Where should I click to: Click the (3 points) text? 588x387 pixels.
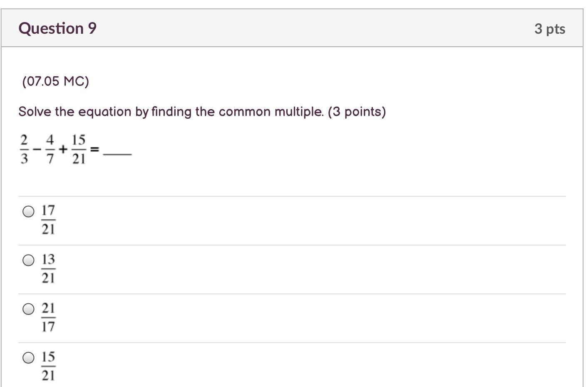point(357,112)
